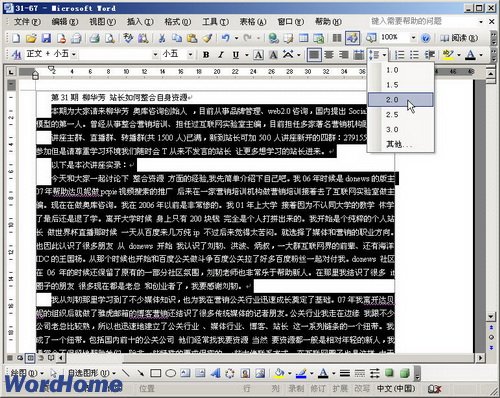Select 1.5 line spacing
The width and height of the screenshot is (500, 398).
401,85
